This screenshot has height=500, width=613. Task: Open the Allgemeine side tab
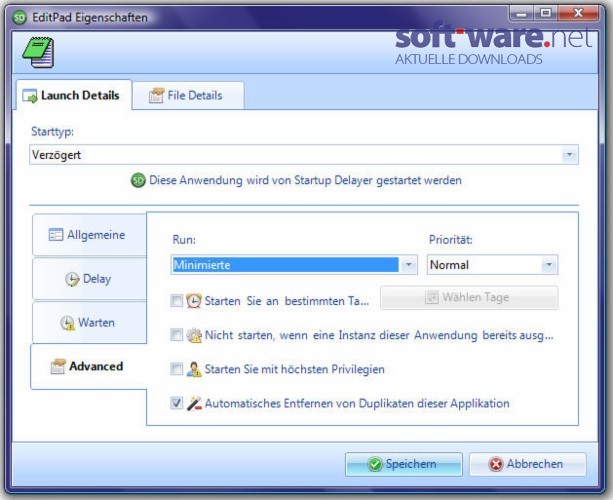[90, 235]
